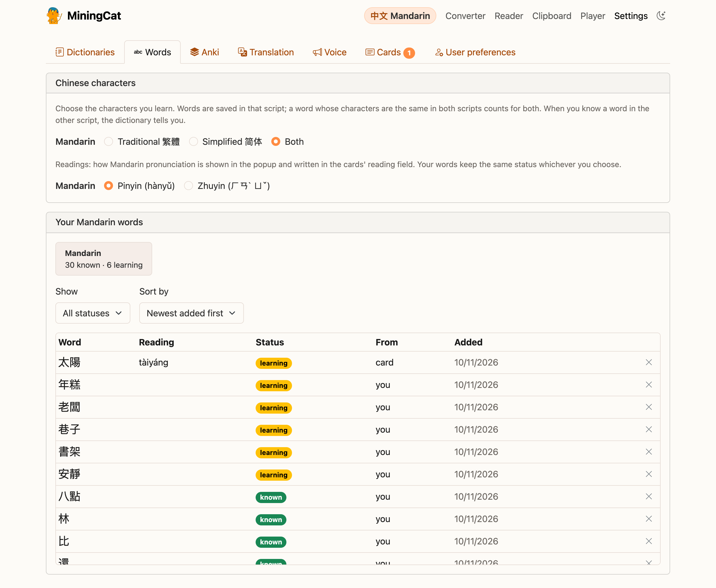Switch to the Translation tab
Screen dimensions: 716x588
[x=266, y=52]
